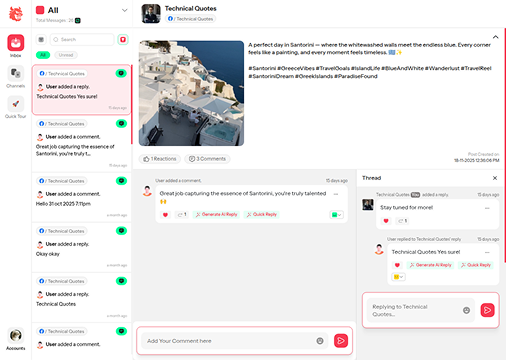Open the Inbox section in sidebar
506x360 pixels.
tap(16, 46)
